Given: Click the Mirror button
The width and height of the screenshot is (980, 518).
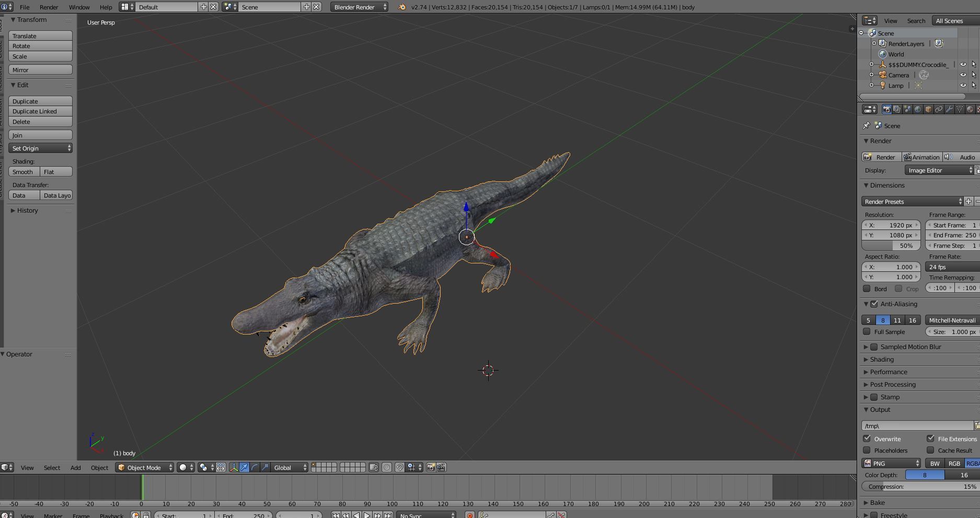Looking at the screenshot, I should click(x=40, y=70).
